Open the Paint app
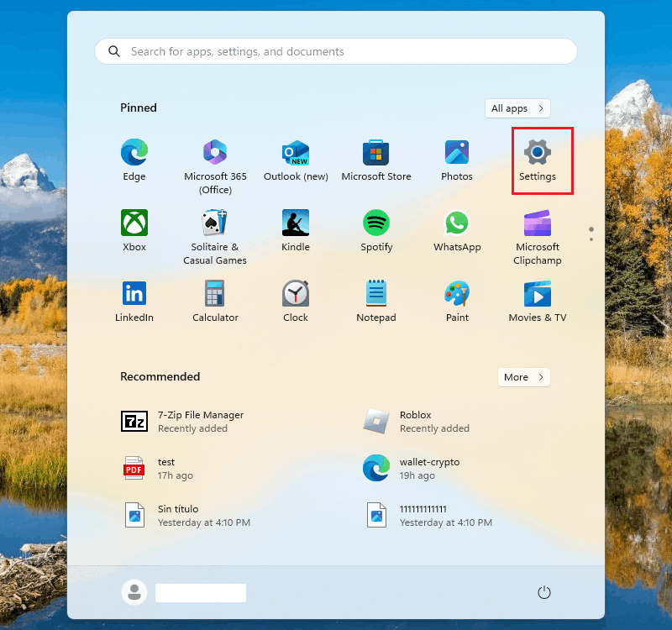Viewport: 672px width, 630px height. pos(457,302)
